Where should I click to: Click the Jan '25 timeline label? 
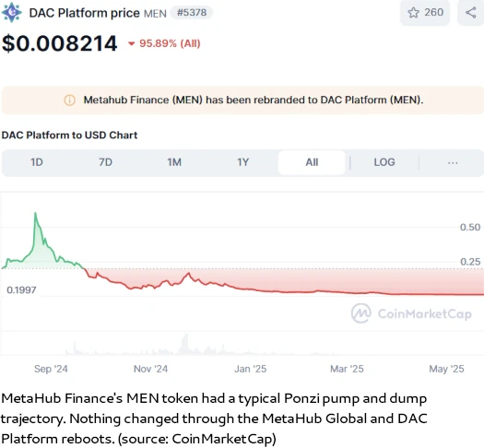251,369
